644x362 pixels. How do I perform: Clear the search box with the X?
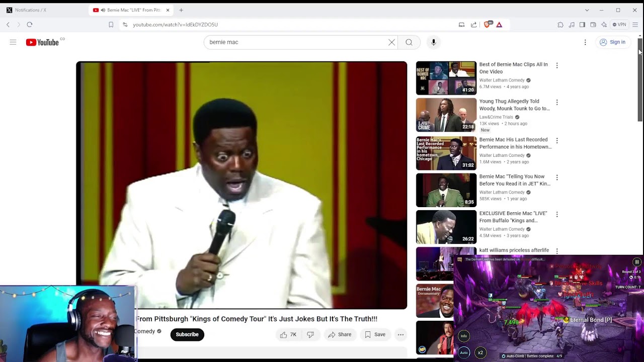[x=391, y=42]
